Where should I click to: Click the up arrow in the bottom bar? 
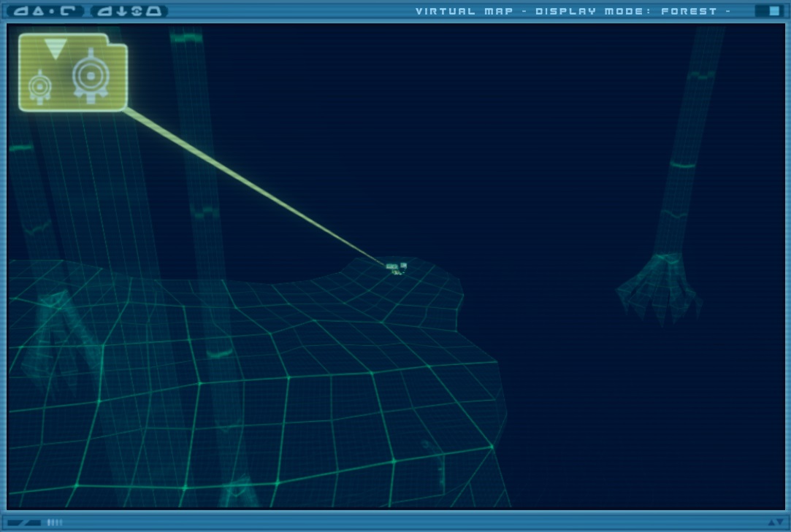771,523
